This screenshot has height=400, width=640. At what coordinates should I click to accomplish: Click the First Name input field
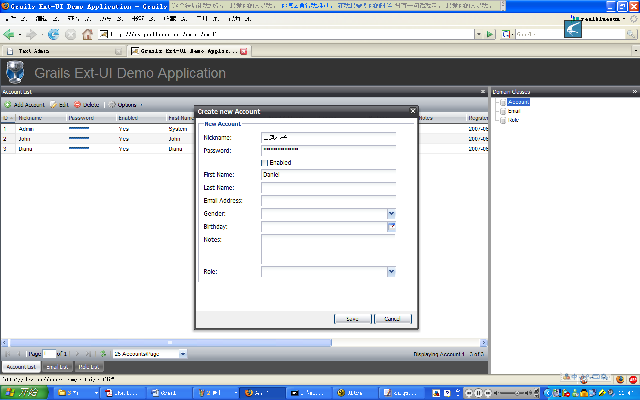coord(329,174)
